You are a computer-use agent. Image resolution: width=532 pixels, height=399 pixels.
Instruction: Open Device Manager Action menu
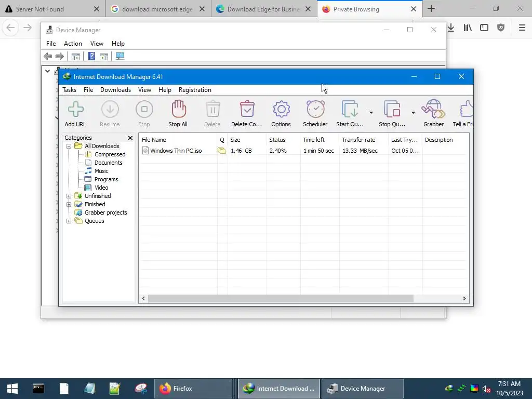73,44
